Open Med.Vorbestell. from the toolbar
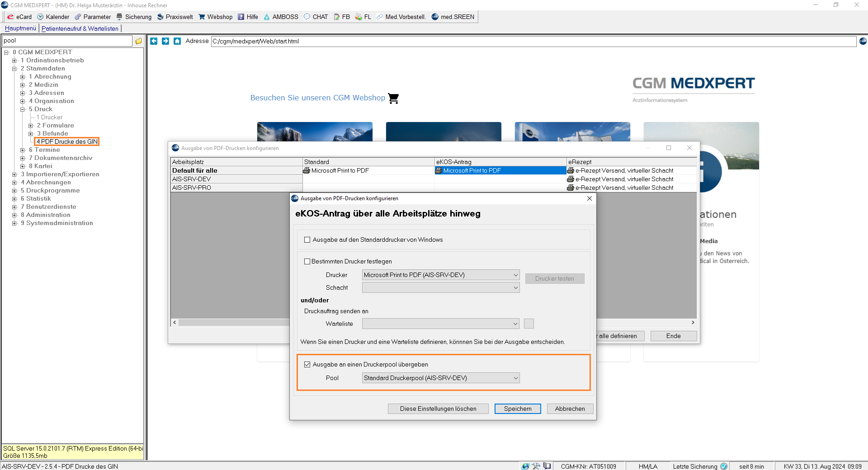The width and height of the screenshot is (868, 470). (x=401, y=17)
